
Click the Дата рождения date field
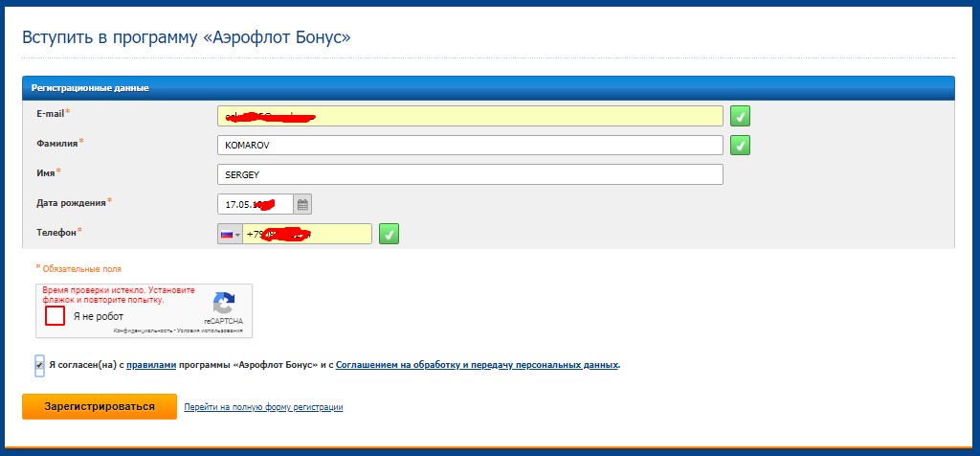click(x=255, y=204)
